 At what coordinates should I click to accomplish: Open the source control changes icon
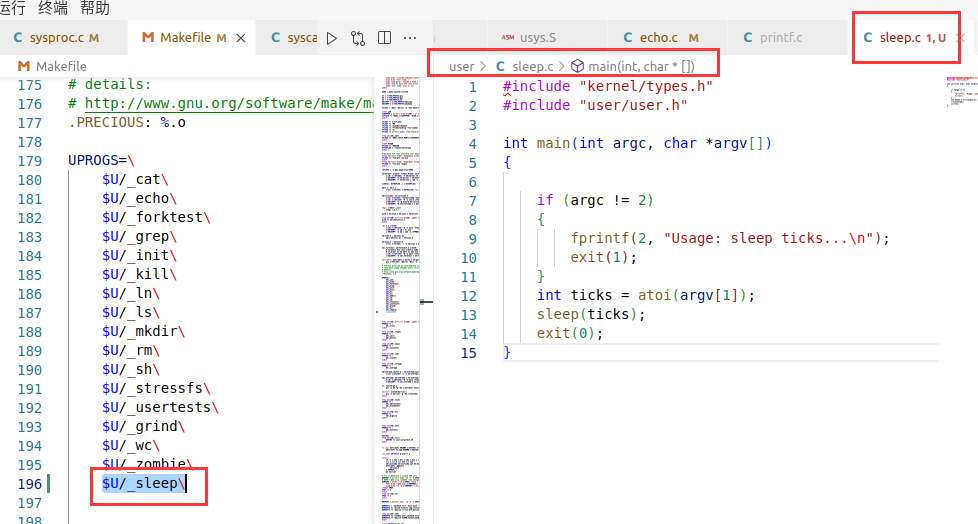[358, 38]
